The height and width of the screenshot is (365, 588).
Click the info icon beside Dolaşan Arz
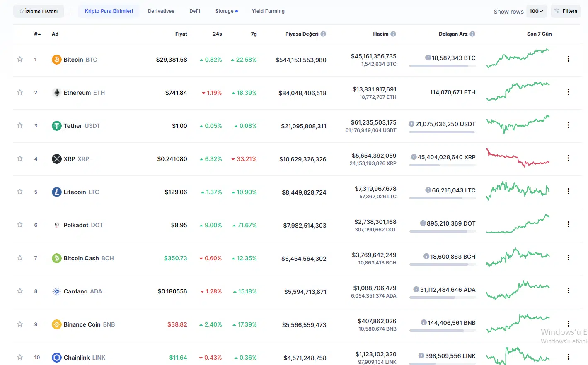472,34
